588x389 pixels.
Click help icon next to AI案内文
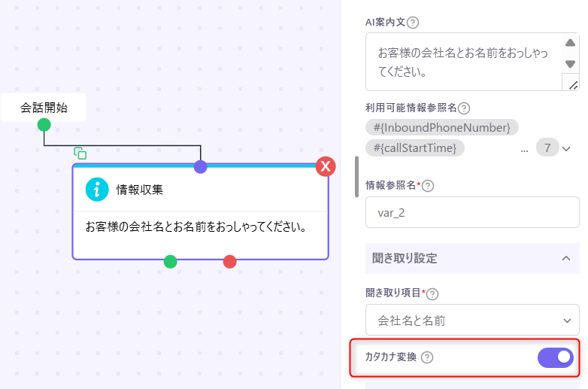(413, 23)
